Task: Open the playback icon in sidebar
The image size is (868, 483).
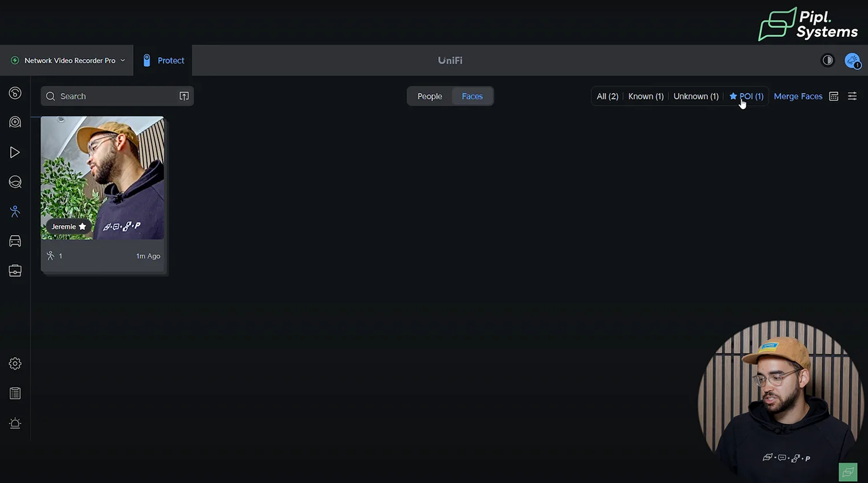Action: pyautogui.click(x=15, y=152)
